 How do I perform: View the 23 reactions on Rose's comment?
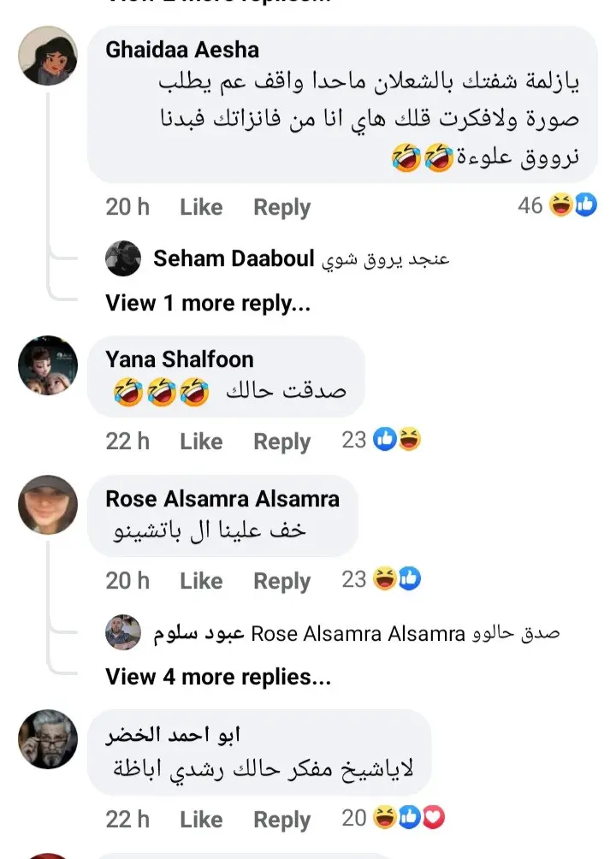[382, 579]
